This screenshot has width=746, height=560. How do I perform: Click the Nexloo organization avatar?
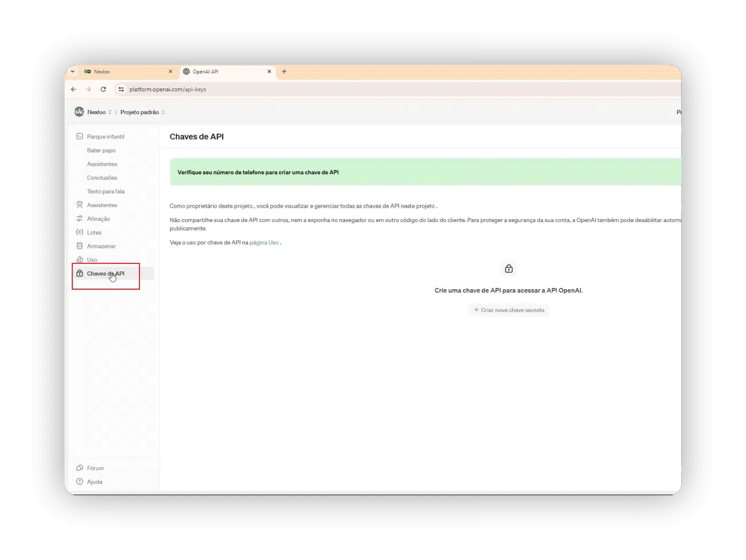[79, 112]
